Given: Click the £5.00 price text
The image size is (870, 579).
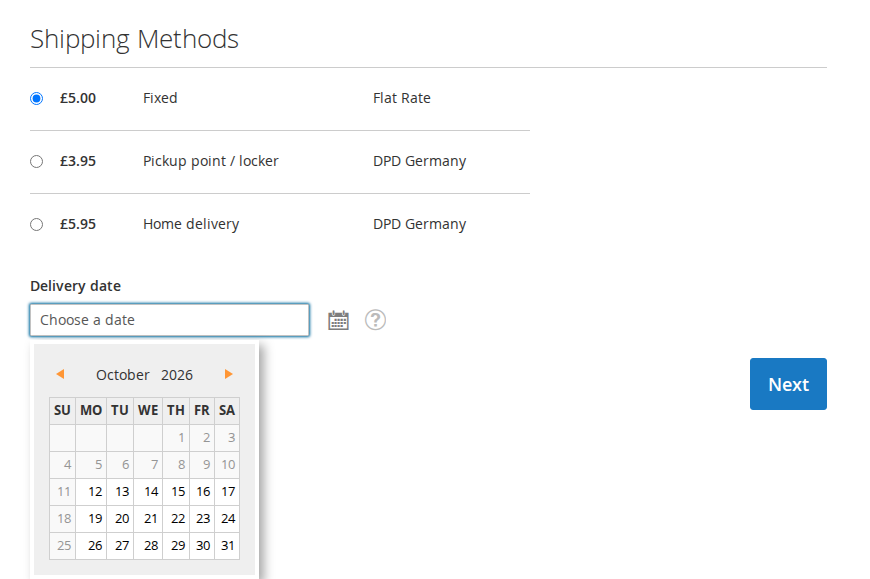Looking at the screenshot, I should (78, 98).
